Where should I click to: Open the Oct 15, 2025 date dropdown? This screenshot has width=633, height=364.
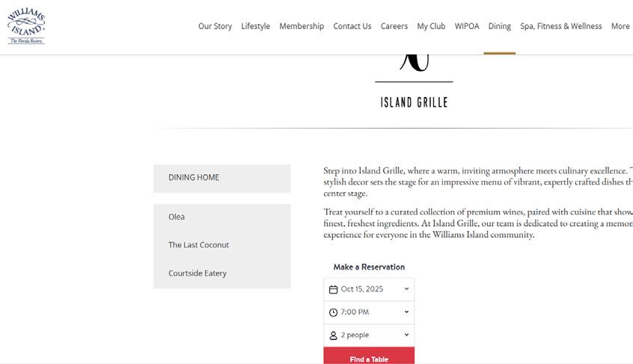coord(369,289)
